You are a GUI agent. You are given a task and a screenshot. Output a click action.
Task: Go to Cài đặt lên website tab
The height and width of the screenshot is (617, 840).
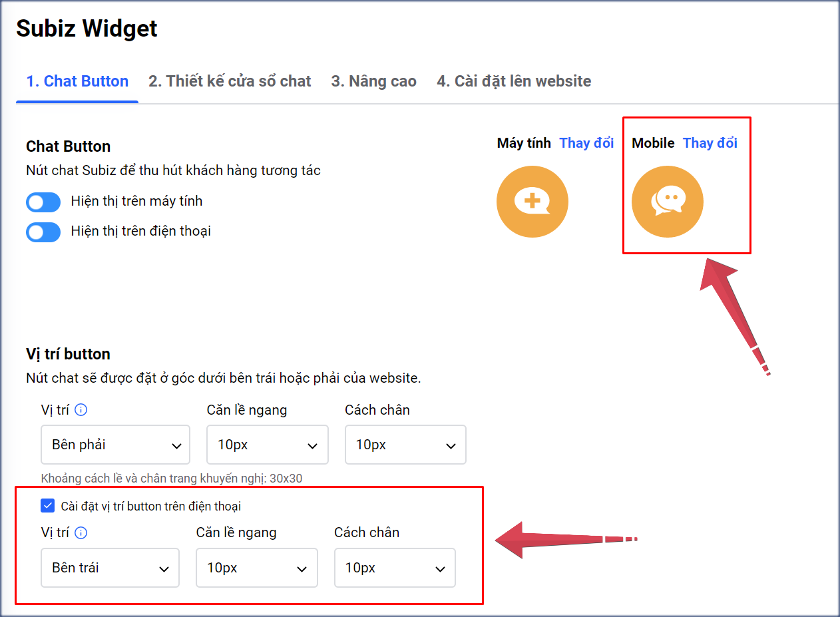513,81
